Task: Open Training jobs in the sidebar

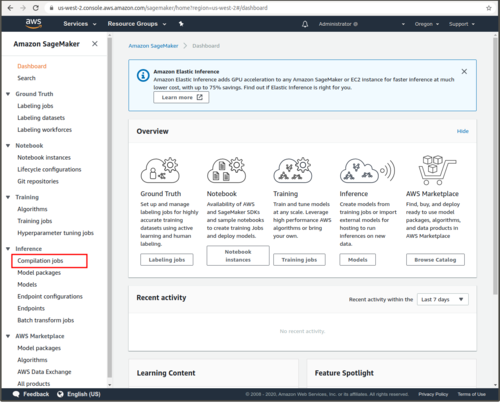Action: [x=35, y=221]
